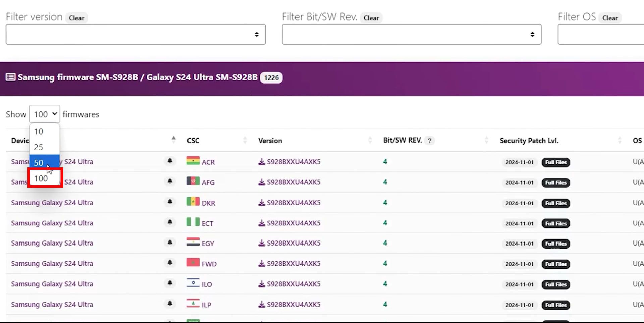This screenshot has height=323, width=644.
Task: Open Samsung Galaxy S24 Ultra link in DKR row
Action: pyautogui.click(x=52, y=203)
